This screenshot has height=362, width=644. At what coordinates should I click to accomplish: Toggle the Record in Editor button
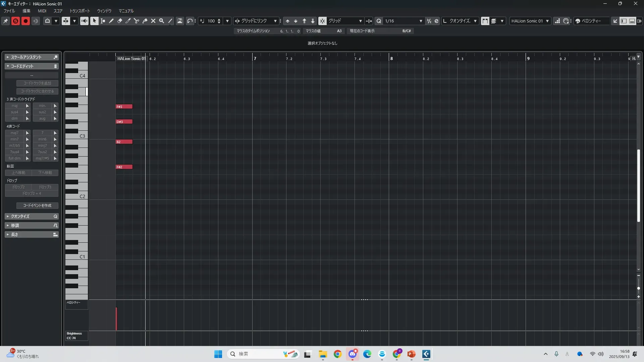point(25,21)
